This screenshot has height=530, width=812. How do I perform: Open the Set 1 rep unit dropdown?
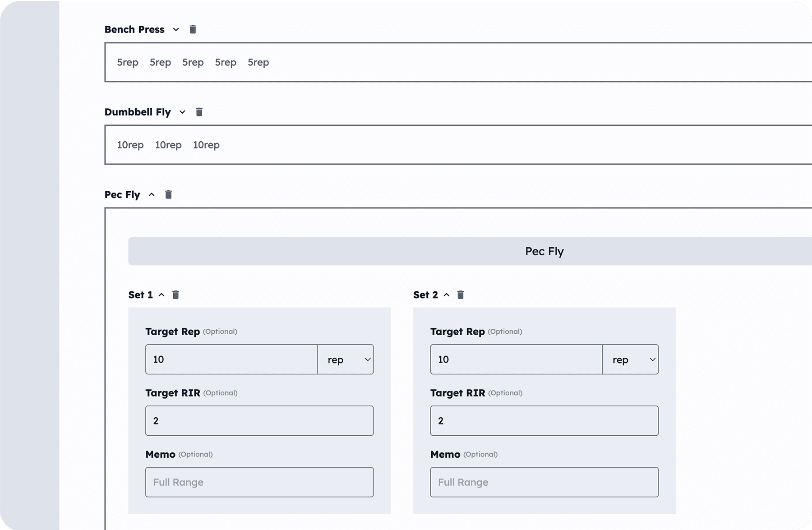coord(346,359)
